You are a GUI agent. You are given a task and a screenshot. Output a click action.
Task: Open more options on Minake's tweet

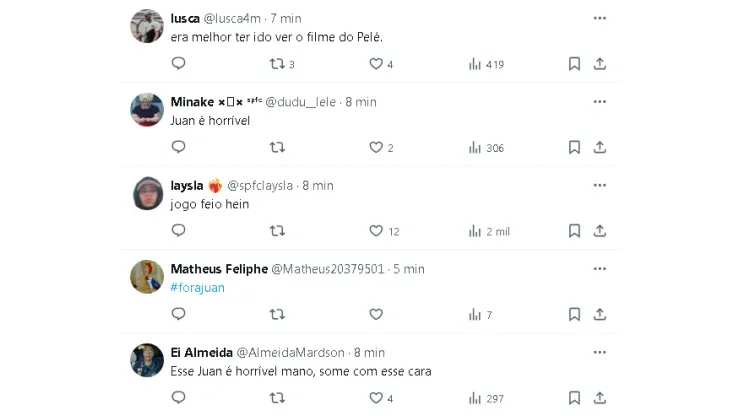(599, 102)
